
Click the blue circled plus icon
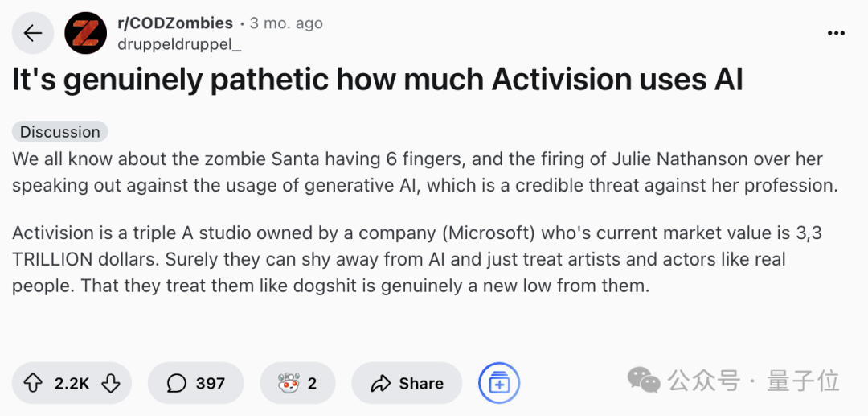499,383
